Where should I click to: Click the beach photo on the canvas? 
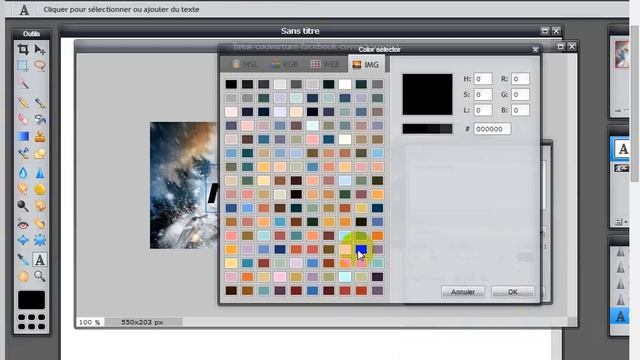point(184,185)
